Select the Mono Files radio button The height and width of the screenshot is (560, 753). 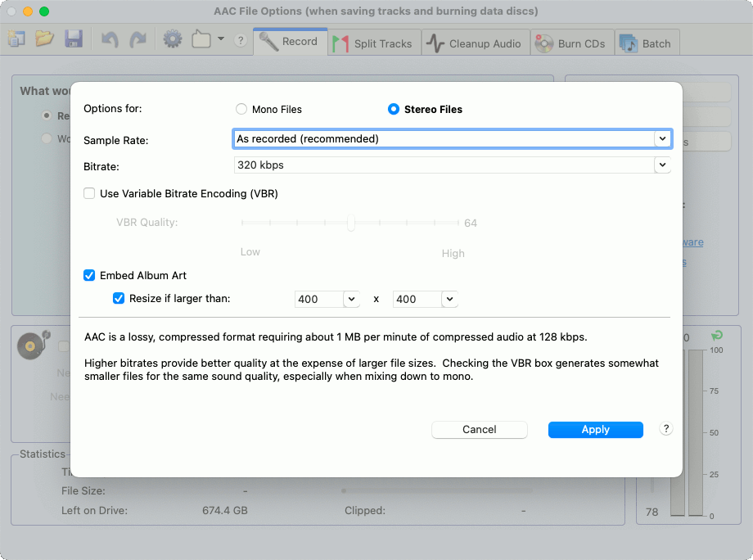point(241,109)
